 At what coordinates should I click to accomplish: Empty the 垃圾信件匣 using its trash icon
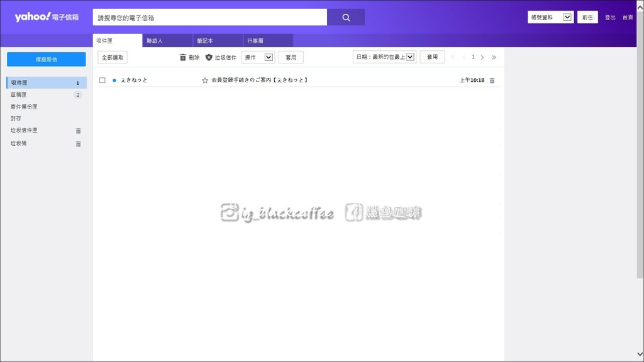click(78, 130)
